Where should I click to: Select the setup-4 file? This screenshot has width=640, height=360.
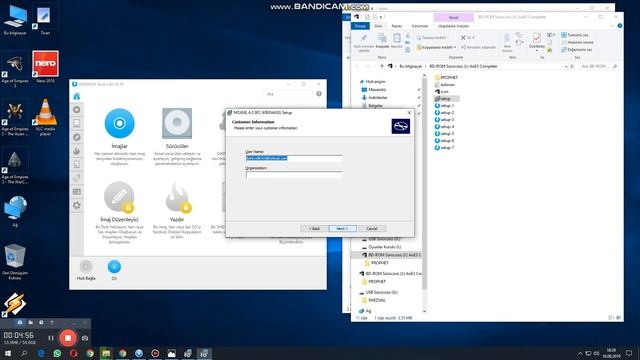point(444,127)
